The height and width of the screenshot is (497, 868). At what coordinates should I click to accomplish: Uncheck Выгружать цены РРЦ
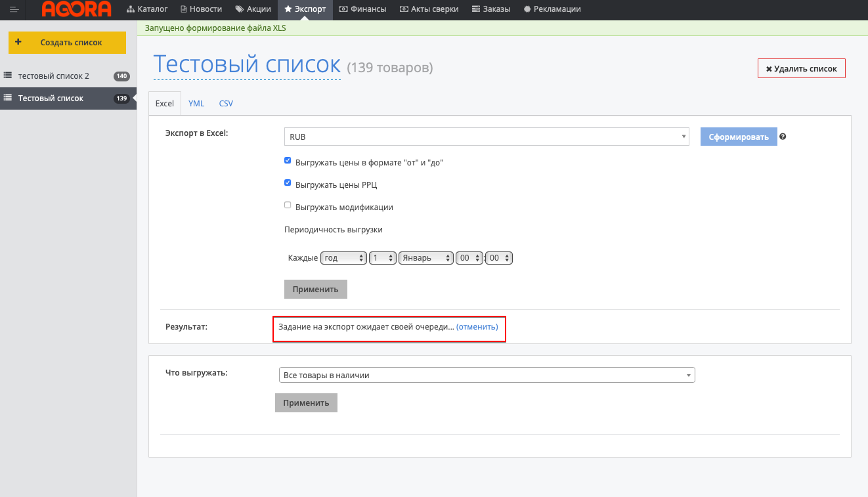coord(288,183)
